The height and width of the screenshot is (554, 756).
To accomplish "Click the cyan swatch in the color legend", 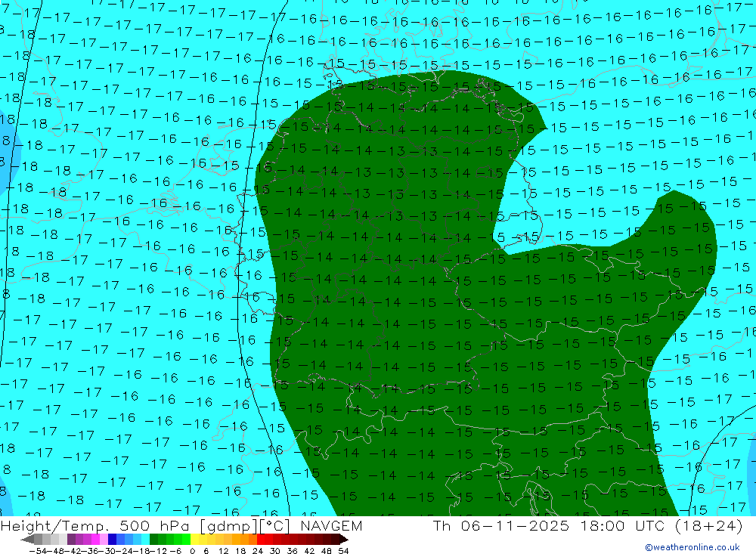I will (x=145, y=539).
